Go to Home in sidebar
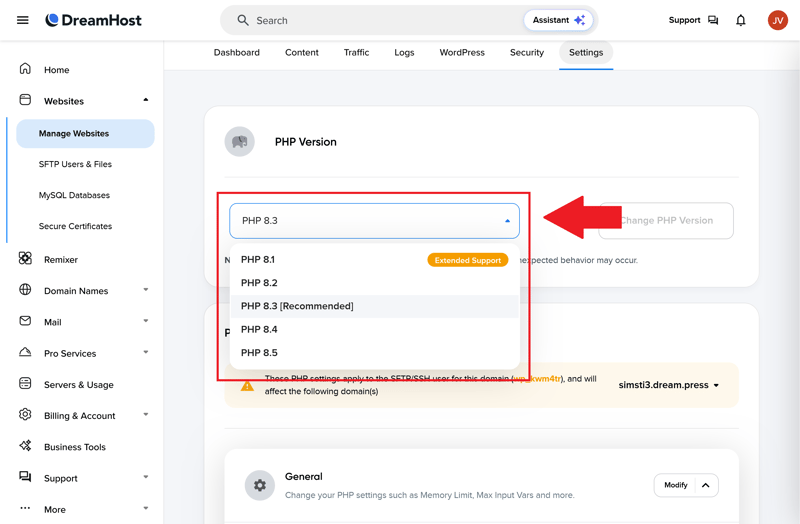This screenshot has height=524, width=800. (57, 70)
